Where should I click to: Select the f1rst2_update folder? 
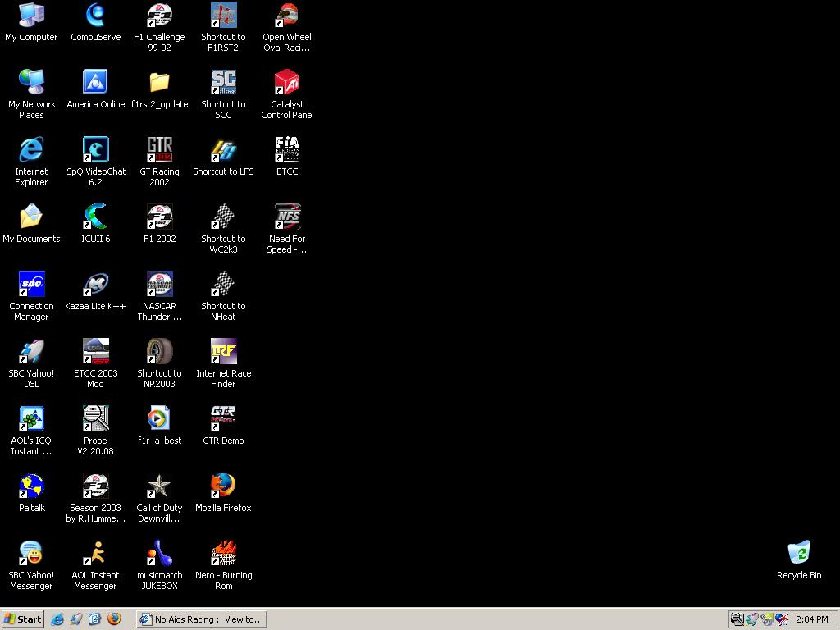[159, 82]
